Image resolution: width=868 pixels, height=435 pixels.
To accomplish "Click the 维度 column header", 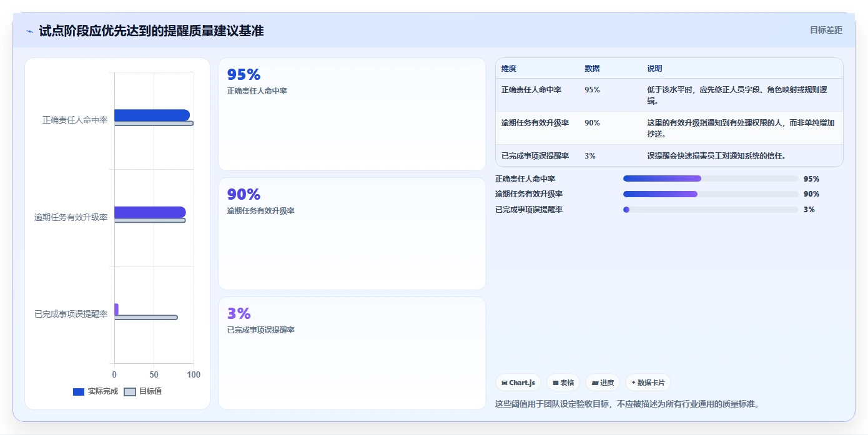I will (509, 69).
